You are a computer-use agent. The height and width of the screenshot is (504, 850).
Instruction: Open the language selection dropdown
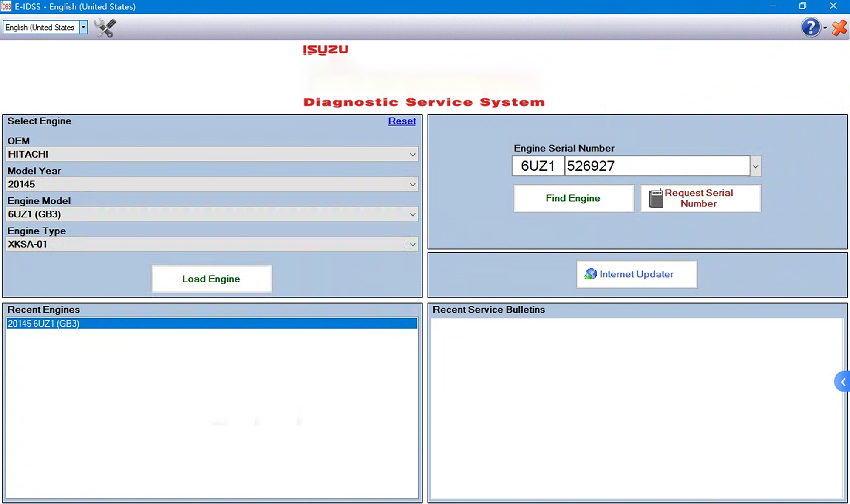click(x=83, y=28)
